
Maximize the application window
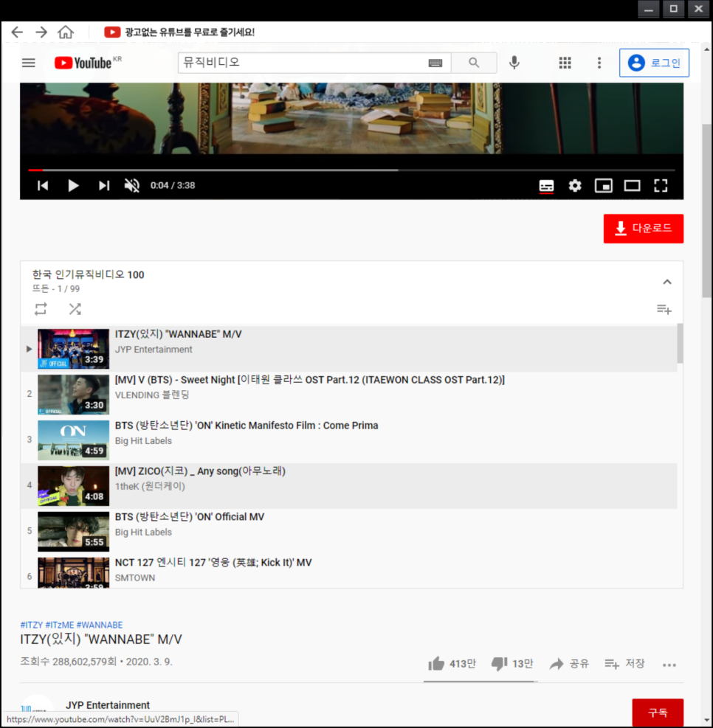point(674,10)
